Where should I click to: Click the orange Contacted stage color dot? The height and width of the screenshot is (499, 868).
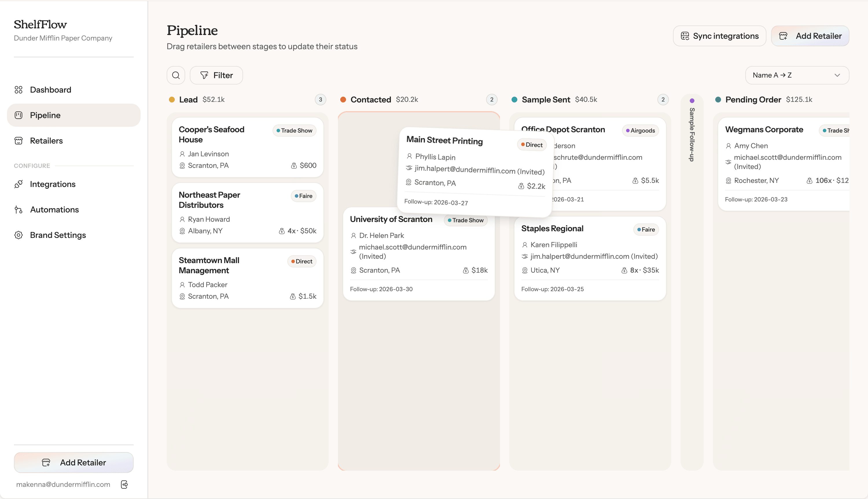pyautogui.click(x=343, y=100)
